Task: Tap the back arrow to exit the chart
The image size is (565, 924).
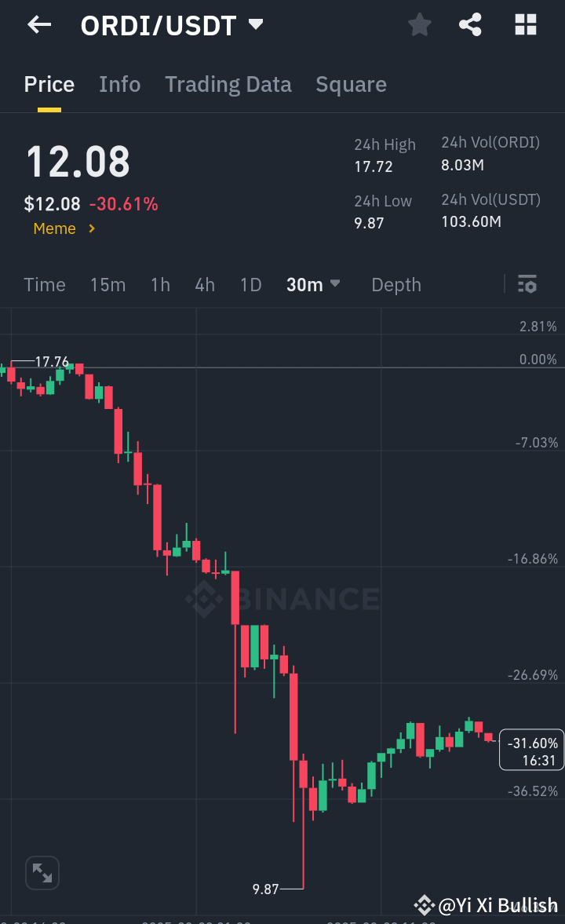Action: pos(38,24)
